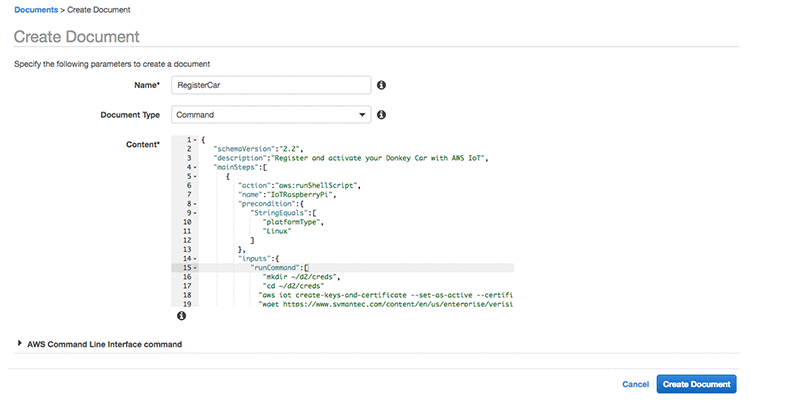The image size is (800, 416).
Task: Click the Create Document button
Action: [696, 384]
